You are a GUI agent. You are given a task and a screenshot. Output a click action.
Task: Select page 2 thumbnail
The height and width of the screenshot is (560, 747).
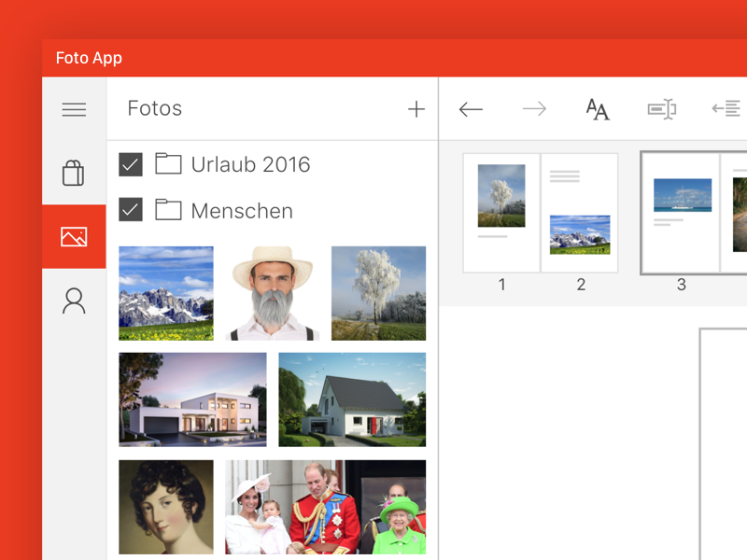point(580,213)
